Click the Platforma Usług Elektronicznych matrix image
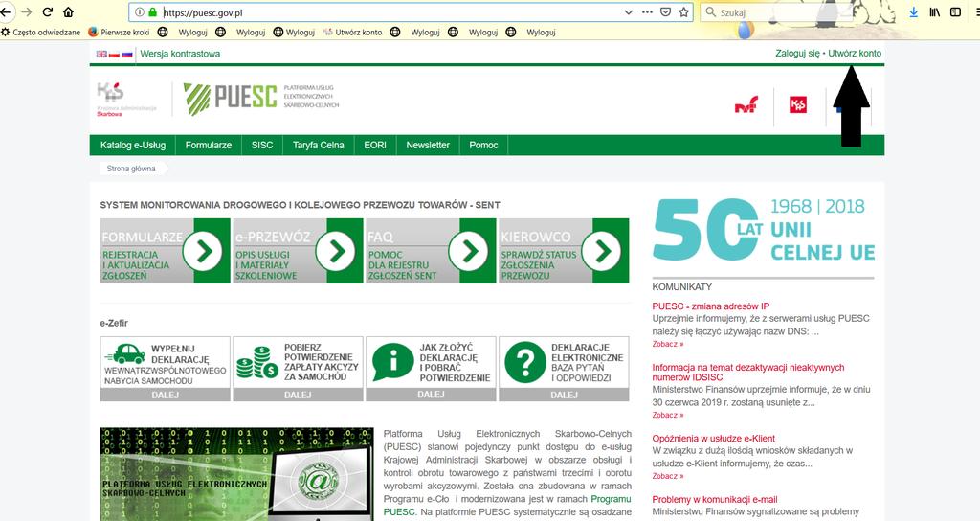This screenshot has height=521, width=980. click(236, 474)
